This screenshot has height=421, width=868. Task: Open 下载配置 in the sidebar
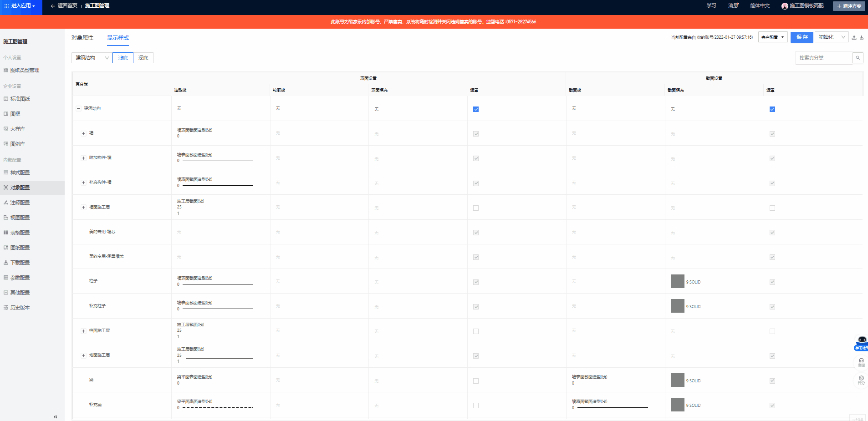[20, 263]
